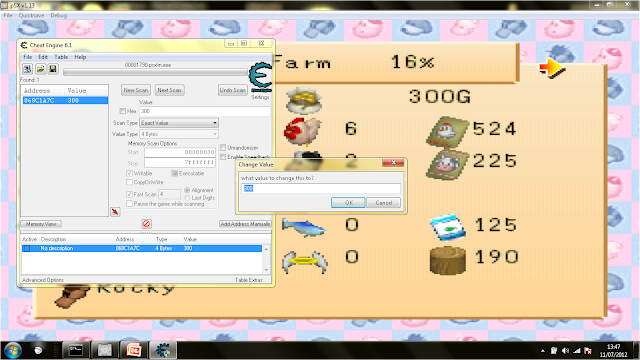Screen dimensions: 640x360
Task: Toggle the Fast Scan checkbox
Action: pyautogui.click(x=129, y=194)
